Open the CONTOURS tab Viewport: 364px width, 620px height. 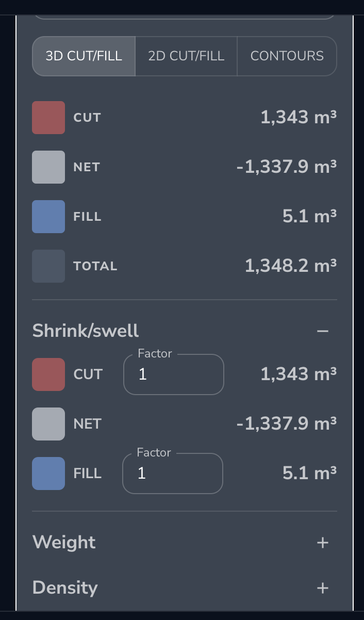[x=287, y=56]
